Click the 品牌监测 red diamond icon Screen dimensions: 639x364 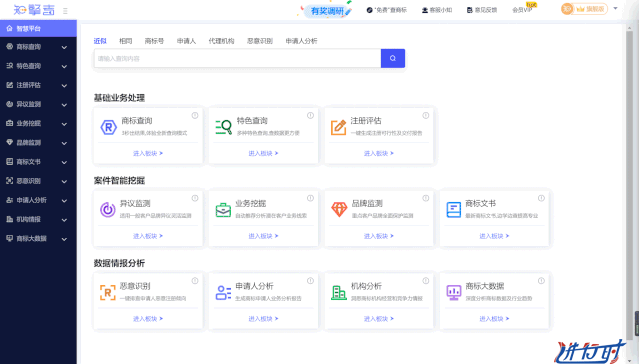click(339, 210)
